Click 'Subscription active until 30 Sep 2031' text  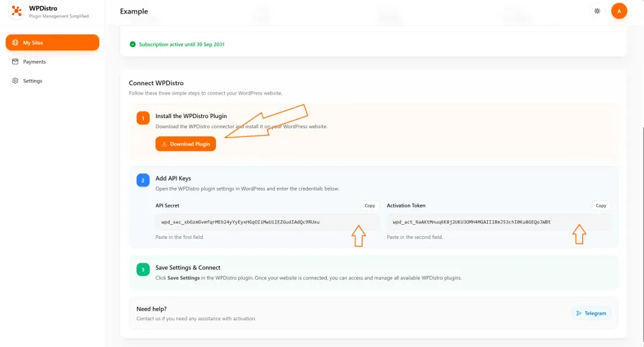click(x=182, y=44)
